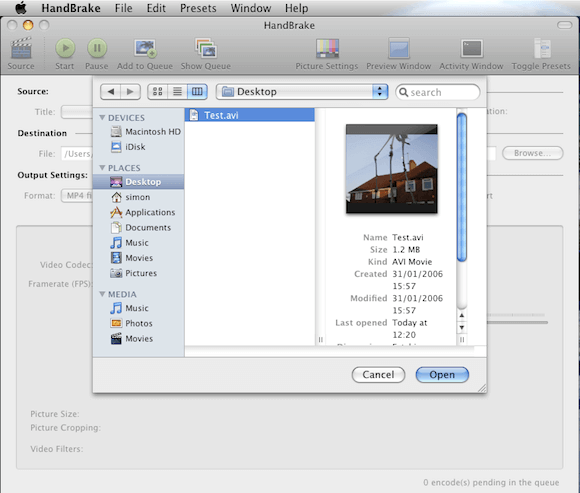The height and width of the screenshot is (493, 580).
Task: Click the Add to Queue icon
Action: [145, 48]
